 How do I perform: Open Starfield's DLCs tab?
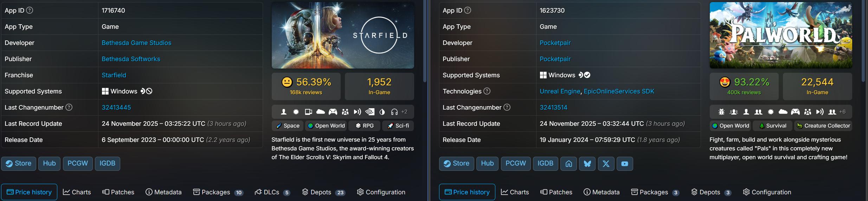point(272,192)
